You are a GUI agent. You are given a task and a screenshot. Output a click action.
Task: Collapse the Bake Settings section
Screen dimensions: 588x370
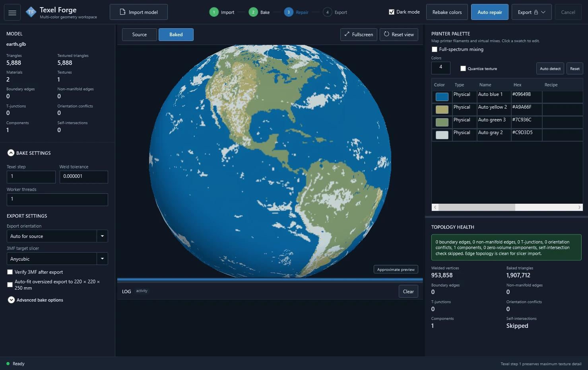tap(11, 153)
